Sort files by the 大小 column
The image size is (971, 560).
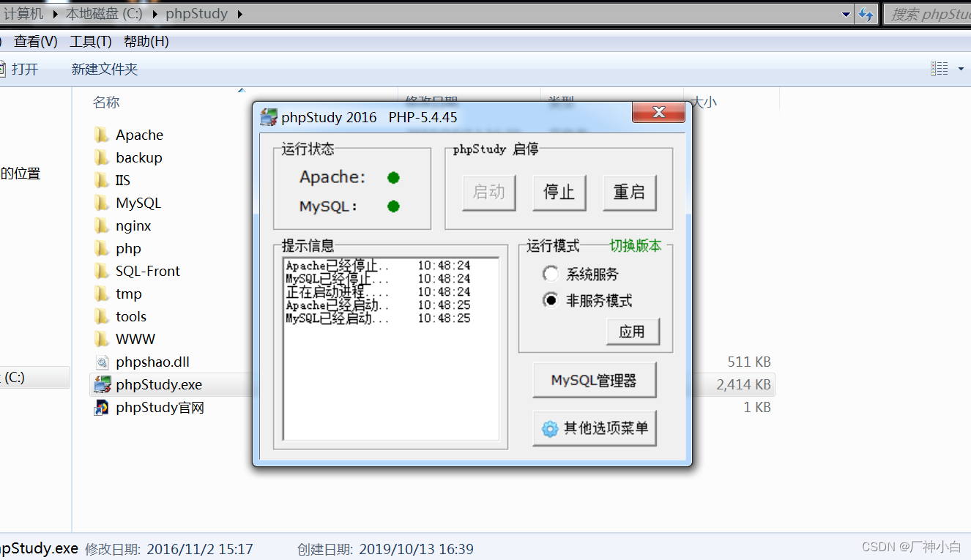(704, 102)
